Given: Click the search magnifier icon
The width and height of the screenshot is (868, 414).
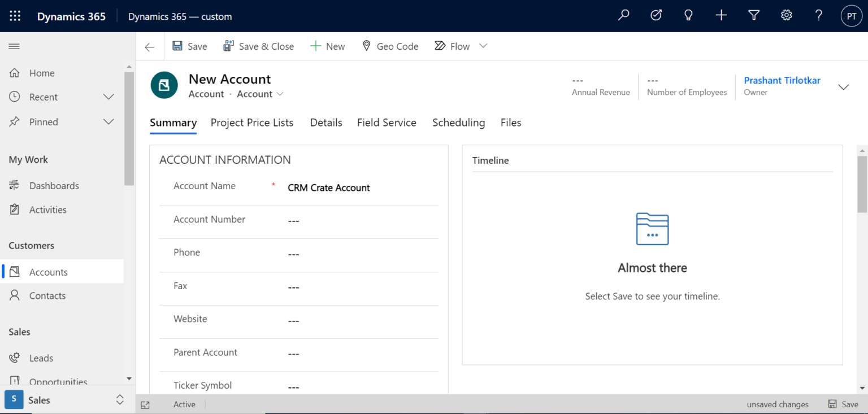Looking at the screenshot, I should (x=623, y=15).
